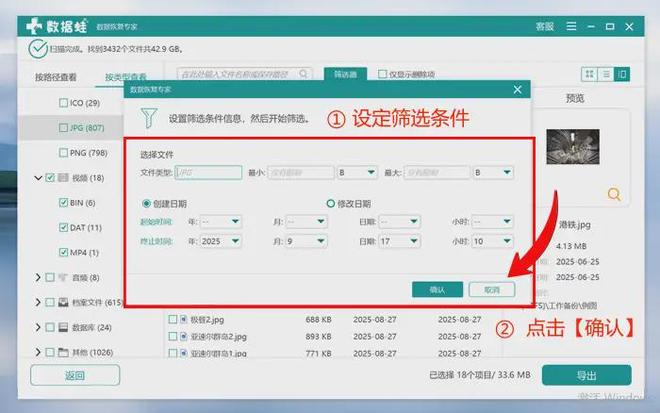The image size is (660, 413).
Task: Click file icon of 亚速尔群岛2.jpg
Action: tap(184, 336)
